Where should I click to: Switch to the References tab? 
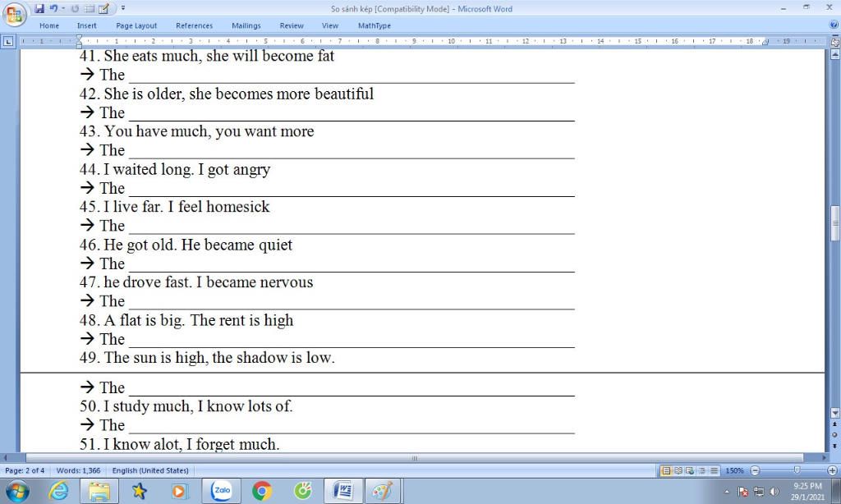(194, 25)
